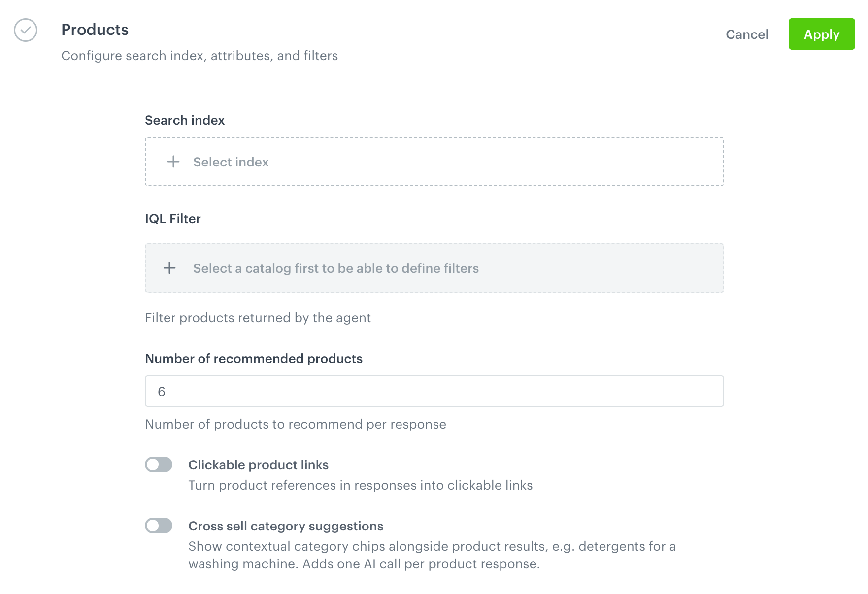Click 'Turn product references in responses' description

361,485
